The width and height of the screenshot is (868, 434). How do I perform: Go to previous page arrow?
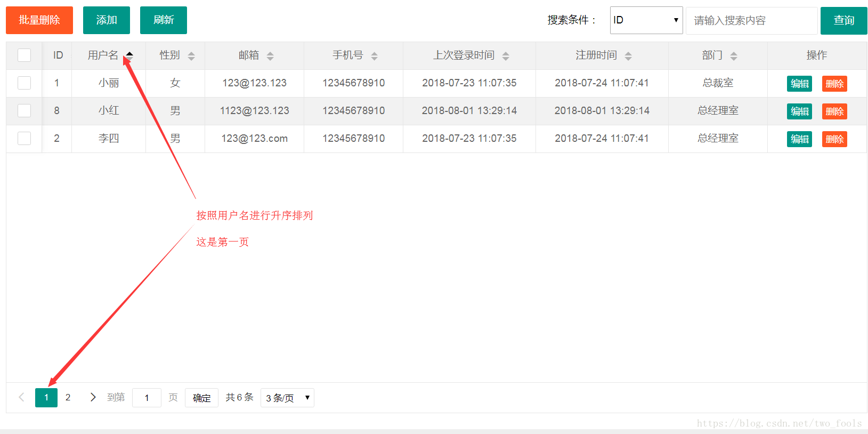21,397
